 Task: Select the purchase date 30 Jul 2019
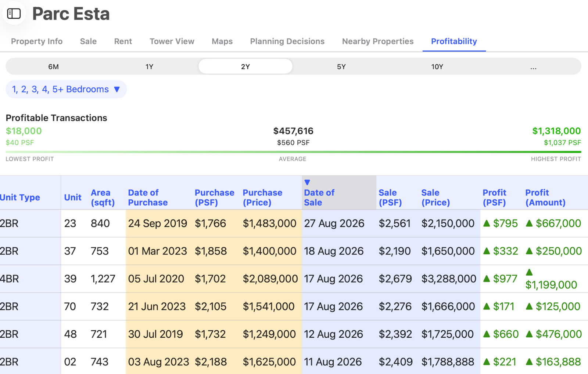(155, 334)
